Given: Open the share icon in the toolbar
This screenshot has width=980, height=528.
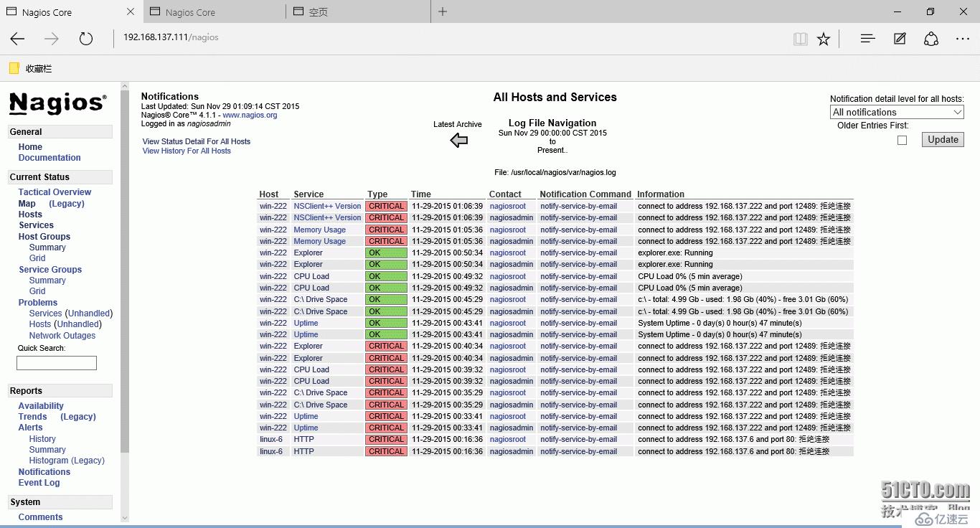Looking at the screenshot, I should tap(931, 39).
